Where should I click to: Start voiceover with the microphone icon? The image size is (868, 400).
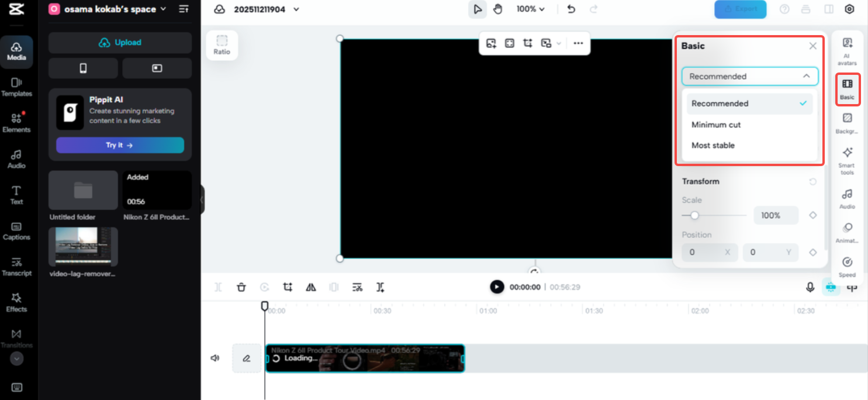click(x=810, y=287)
